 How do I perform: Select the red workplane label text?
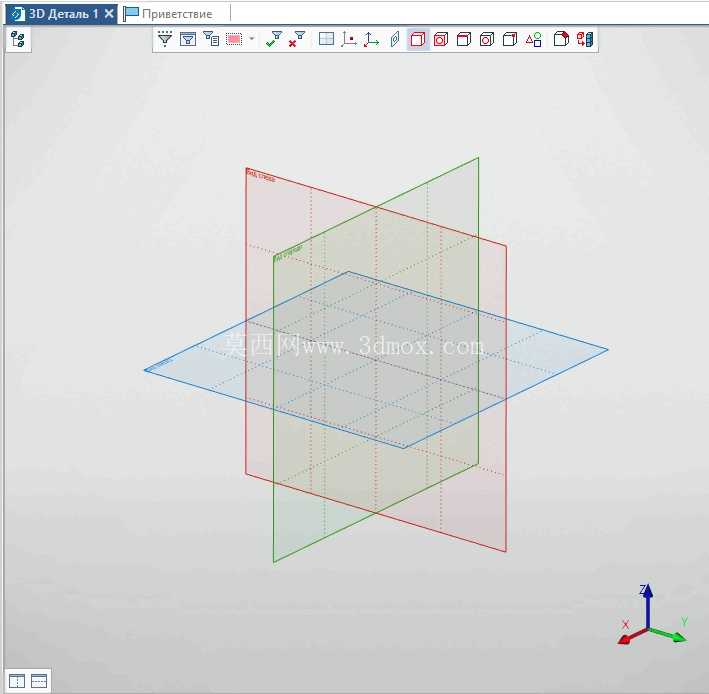(x=261, y=175)
